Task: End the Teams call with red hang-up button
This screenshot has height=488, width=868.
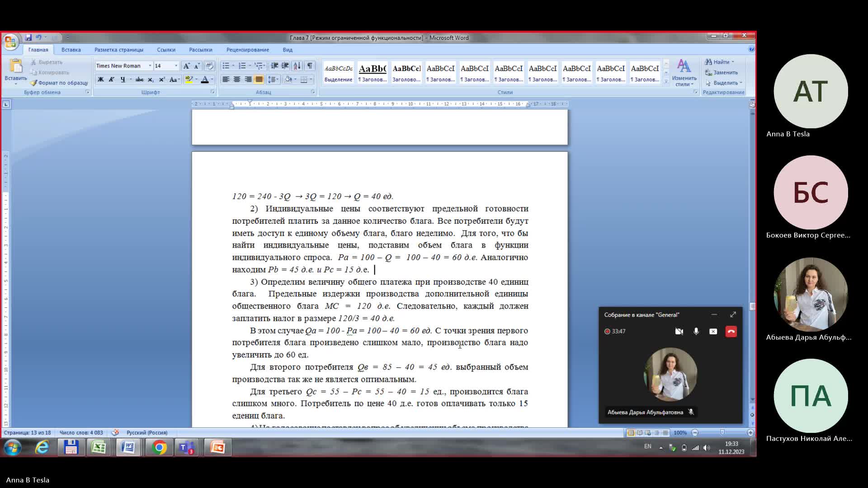Action: tap(731, 332)
